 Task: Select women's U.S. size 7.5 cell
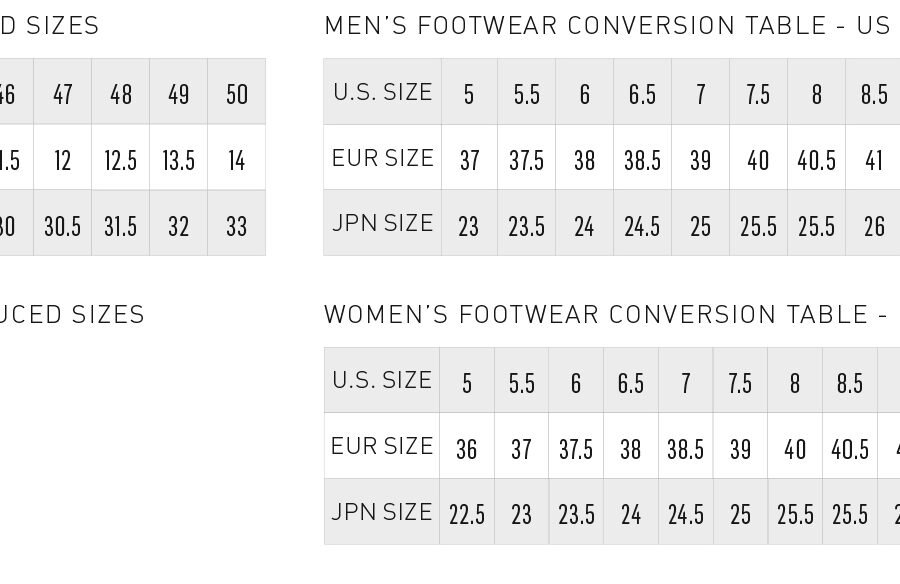coord(740,380)
